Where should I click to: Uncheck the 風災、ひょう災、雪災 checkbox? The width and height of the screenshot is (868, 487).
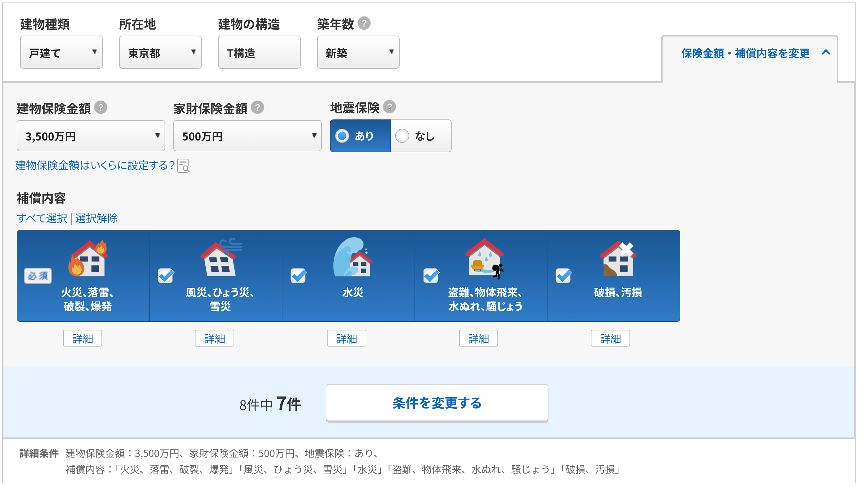click(x=166, y=276)
